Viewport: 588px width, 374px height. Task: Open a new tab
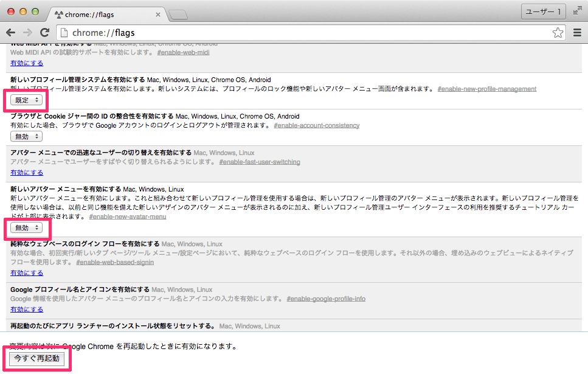pos(178,15)
